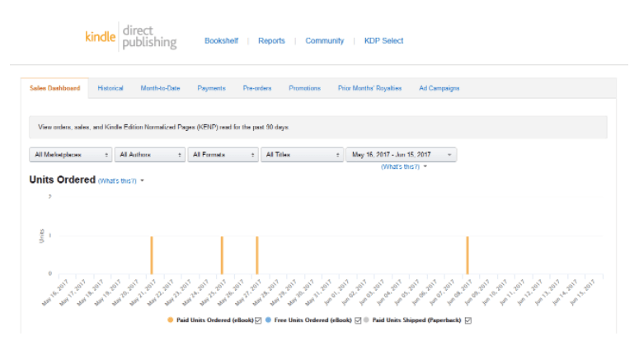Viewport: 639px width, 364px height.
Task: Open the All Formats dropdown
Action: coord(223,155)
